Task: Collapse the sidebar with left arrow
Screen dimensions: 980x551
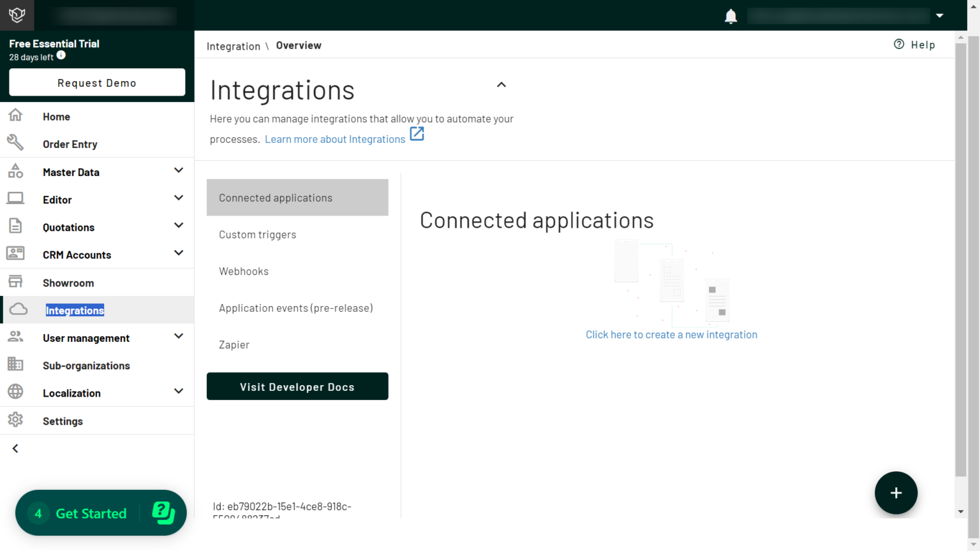Action: pyautogui.click(x=15, y=449)
